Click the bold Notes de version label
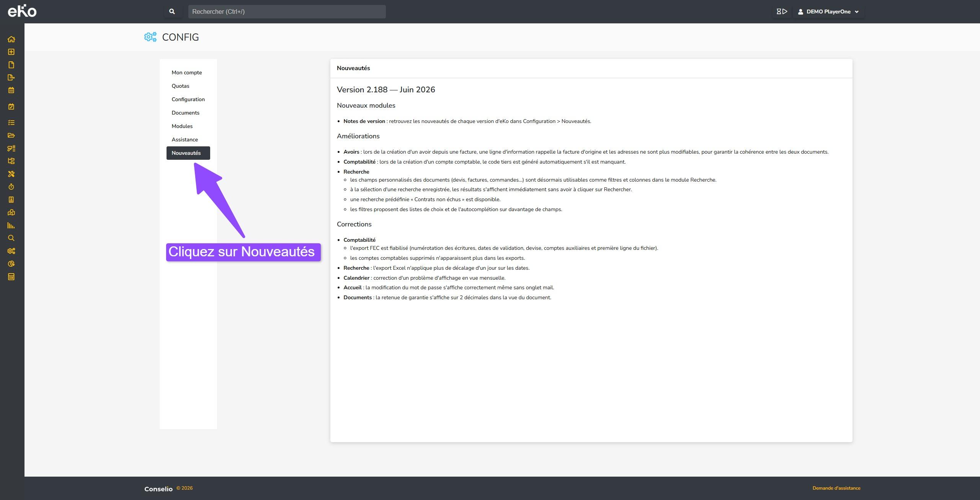 tap(364, 121)
